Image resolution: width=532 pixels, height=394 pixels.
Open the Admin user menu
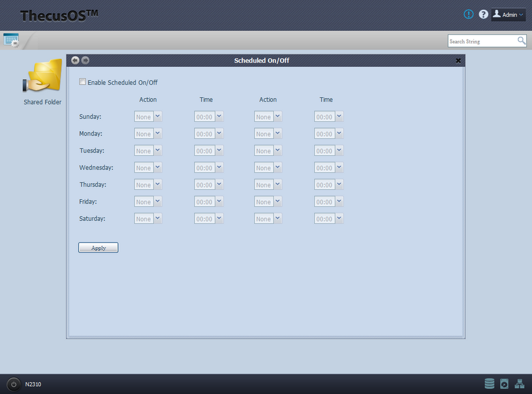click(x=508, y=15)
